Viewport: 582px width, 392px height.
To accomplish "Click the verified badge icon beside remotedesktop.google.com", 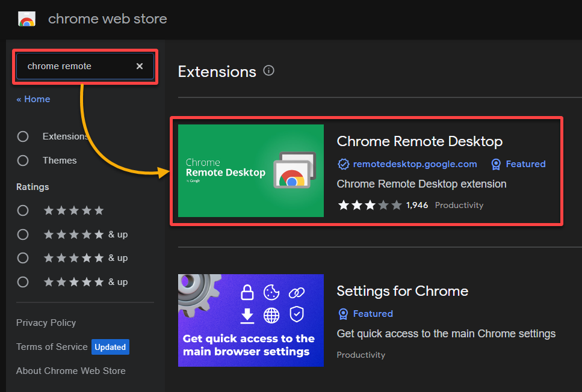I will point(343,164).
